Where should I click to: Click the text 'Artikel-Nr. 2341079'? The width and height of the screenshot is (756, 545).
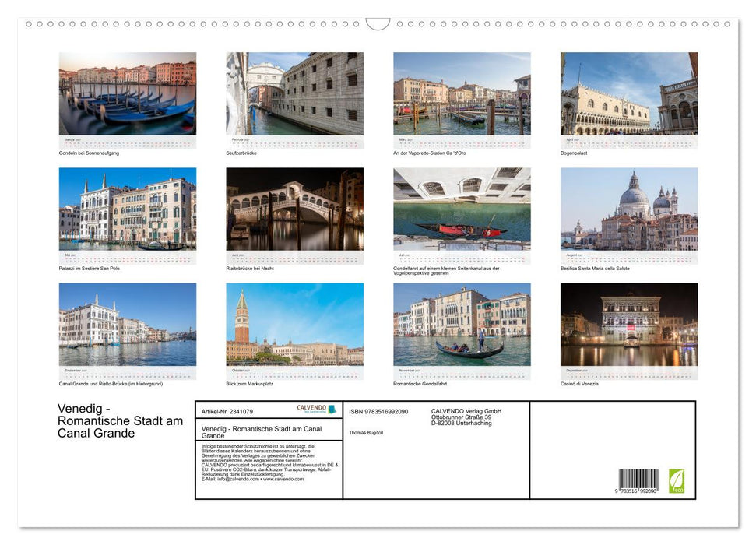point(227,411)
